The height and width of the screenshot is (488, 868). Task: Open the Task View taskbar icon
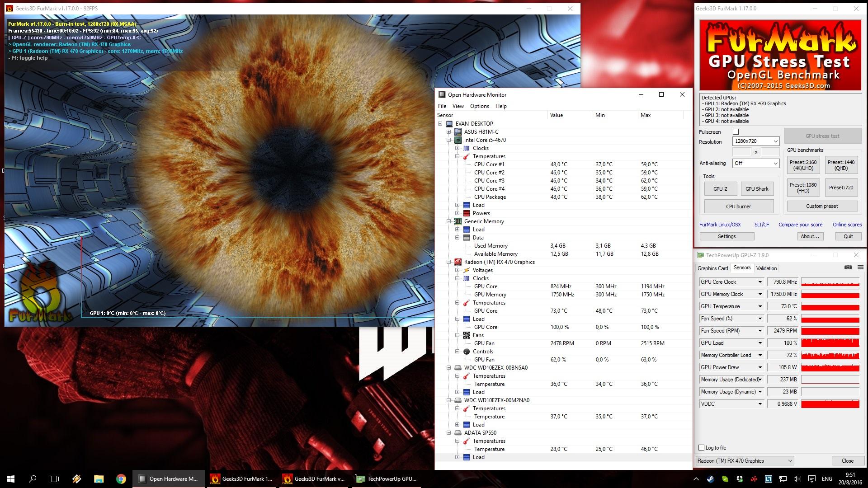pos(54,479)
